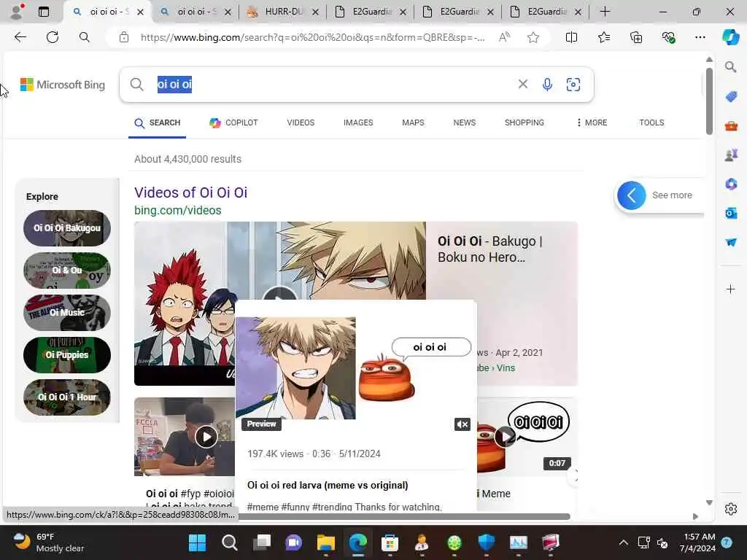The image size is (747, 560).
Task: Click the vertical page scrollbar thumb
Action: coord(709,101)
